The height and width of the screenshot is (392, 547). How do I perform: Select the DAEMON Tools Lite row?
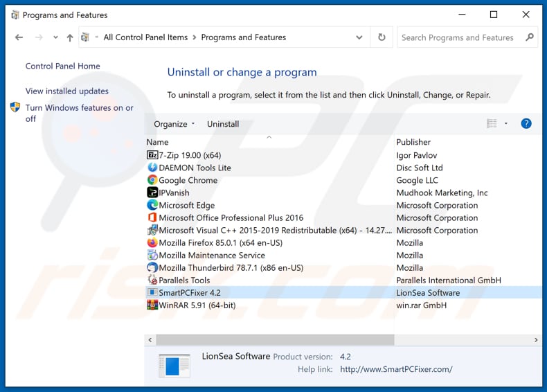pyautogui.click(x=343, y=168)
